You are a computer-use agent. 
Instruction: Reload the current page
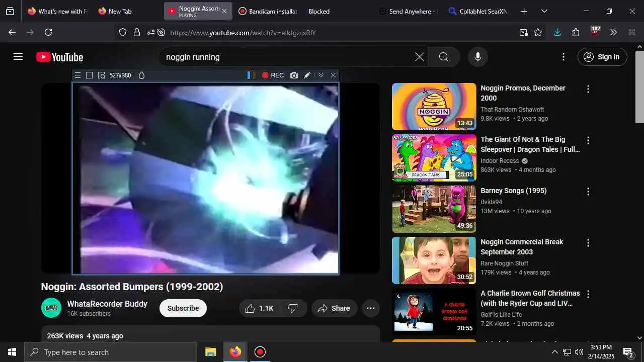(48, 32)
